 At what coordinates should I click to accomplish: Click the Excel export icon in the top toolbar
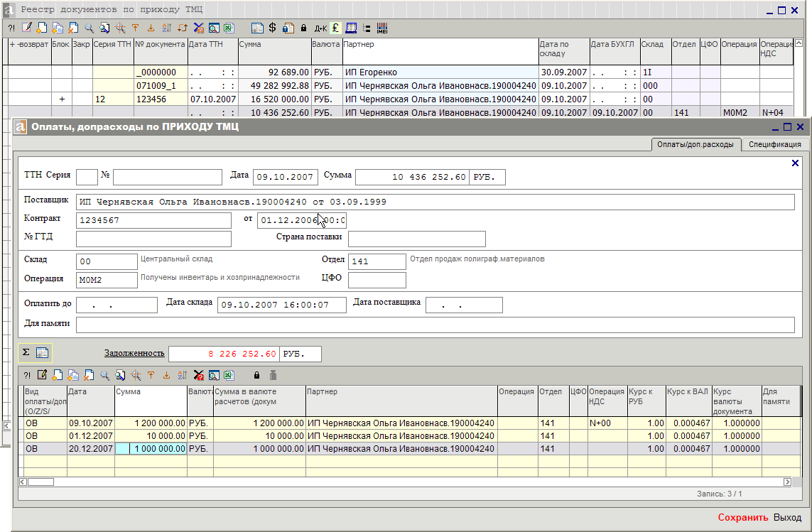click(x=229, y=28)
